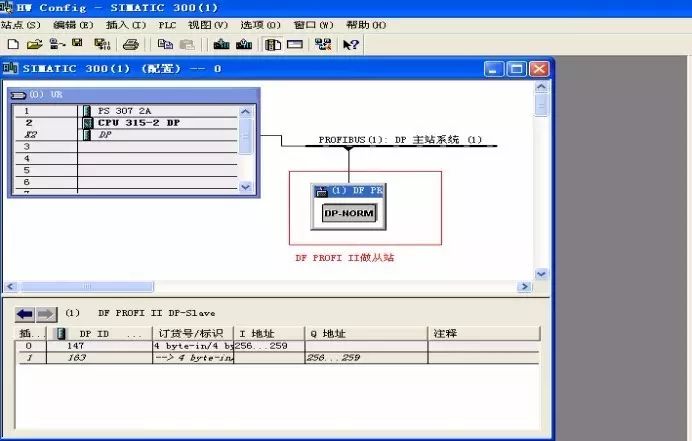This screenshot has width=692, height=441.
Task: Click the Configure network icon
Action: pyautogui.click(x=323, y=44)
